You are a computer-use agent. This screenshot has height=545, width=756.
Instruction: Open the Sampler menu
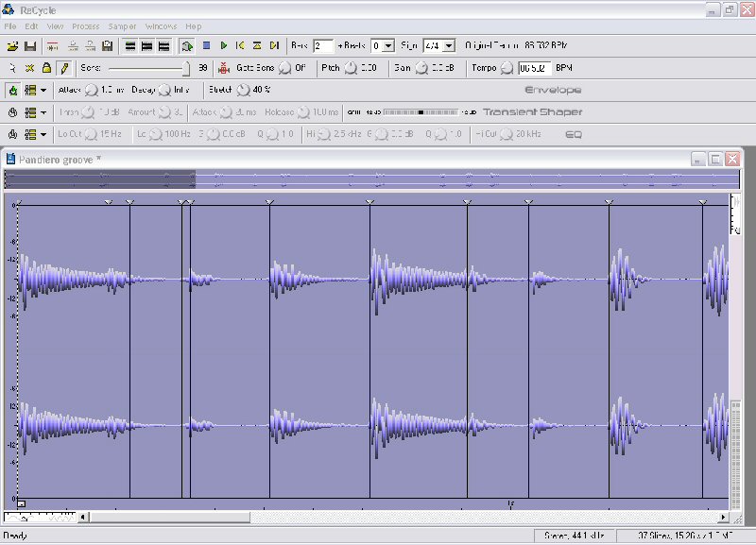point(122,26)
